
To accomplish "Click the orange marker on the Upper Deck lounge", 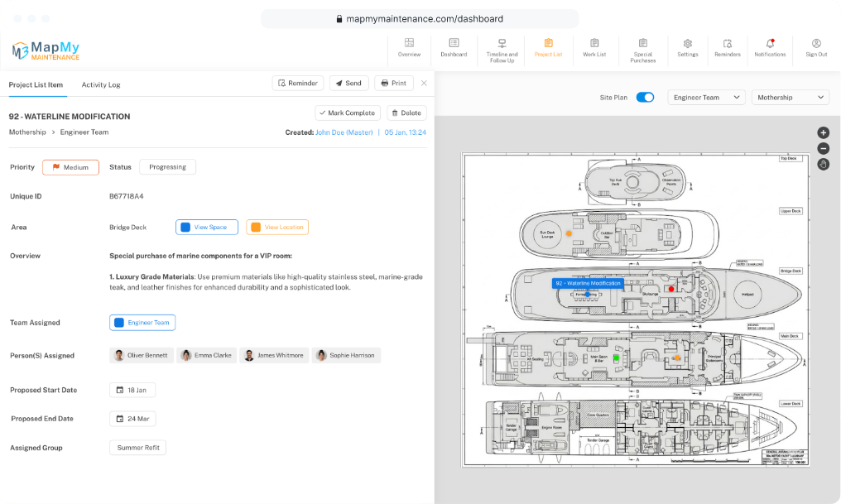I will [x=569, y=233].
